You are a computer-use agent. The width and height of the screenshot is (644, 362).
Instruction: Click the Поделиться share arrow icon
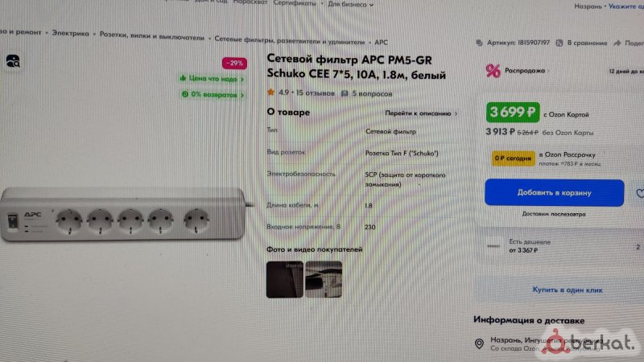(x=617, y=43)
